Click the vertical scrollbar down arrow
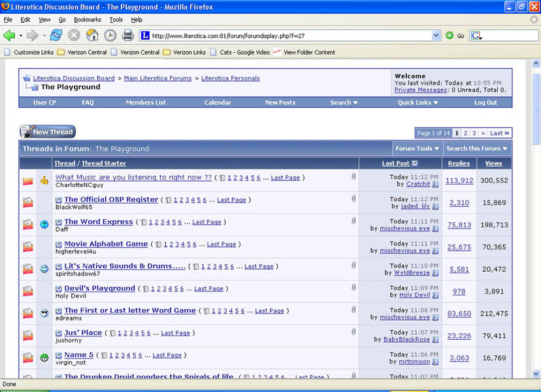 (x=536, y=373)
